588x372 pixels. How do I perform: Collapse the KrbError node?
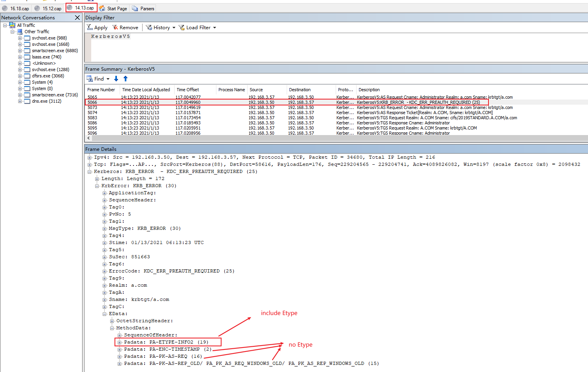pos(97,186)
